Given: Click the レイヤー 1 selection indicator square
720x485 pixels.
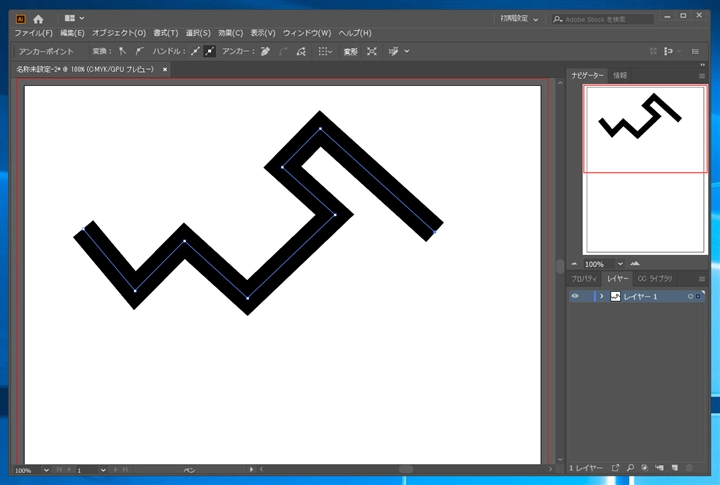Looking at the screenshot, I should (698, 297).
